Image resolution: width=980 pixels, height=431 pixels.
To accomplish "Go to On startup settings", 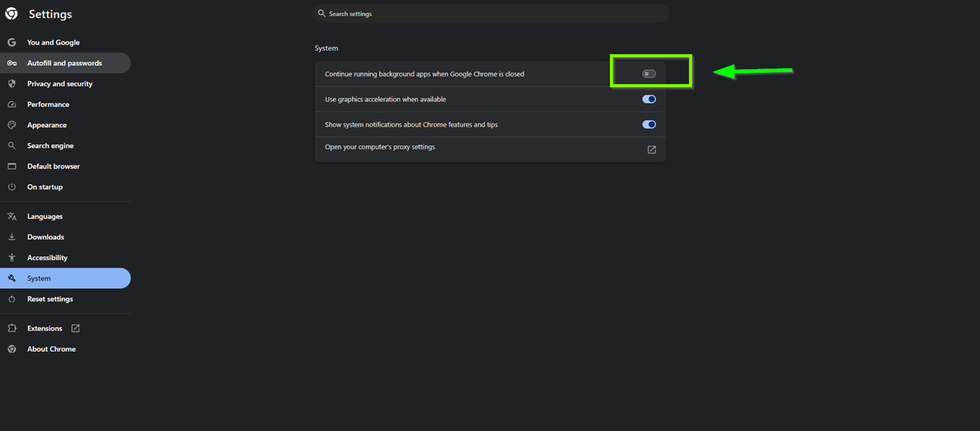I will click(x=65, y=187).
